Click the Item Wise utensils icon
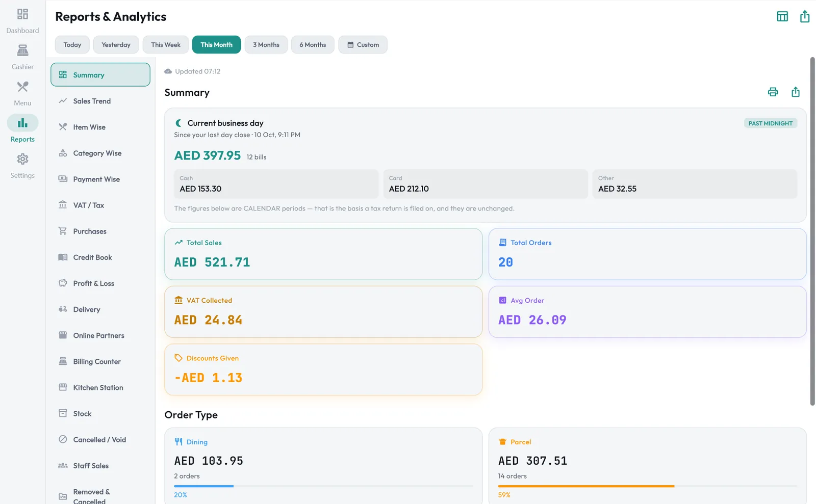The height and width of the screenshot is (504, 816). point(63,127)
